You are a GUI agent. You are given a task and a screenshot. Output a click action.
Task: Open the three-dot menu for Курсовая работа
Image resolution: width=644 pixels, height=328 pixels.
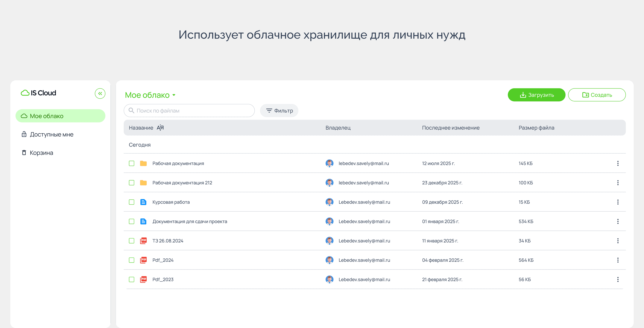click(618, 202)
